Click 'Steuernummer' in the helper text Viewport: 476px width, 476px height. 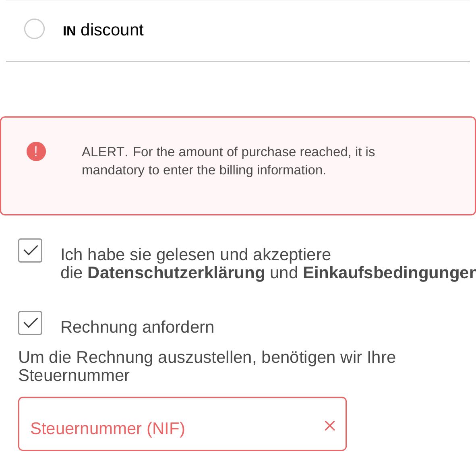74,375
